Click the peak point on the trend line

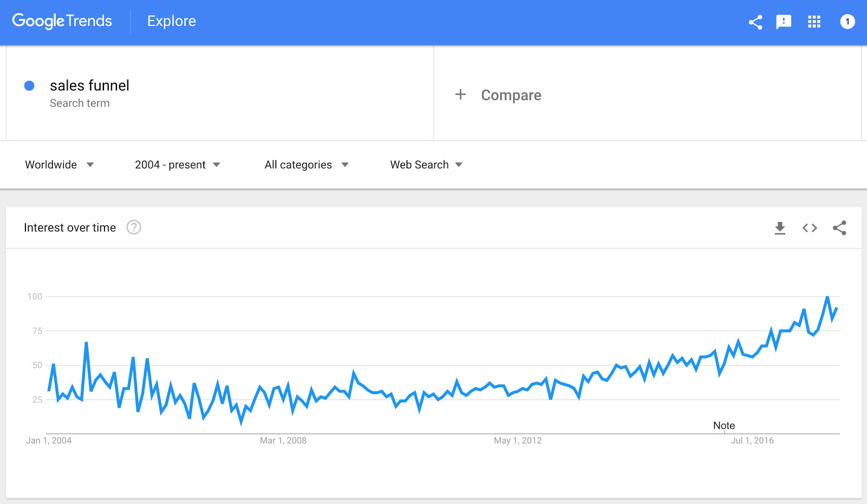827,297
